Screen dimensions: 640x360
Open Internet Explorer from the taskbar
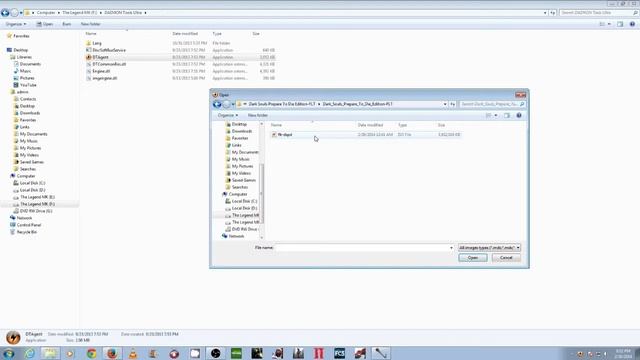pyautogui.click(x=29, y=353)
